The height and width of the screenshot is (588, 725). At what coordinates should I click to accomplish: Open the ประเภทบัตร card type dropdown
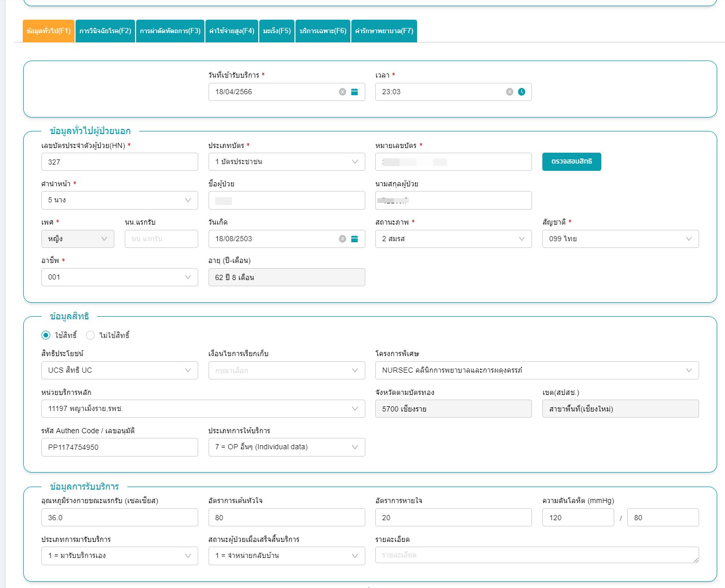click(354, 161)
